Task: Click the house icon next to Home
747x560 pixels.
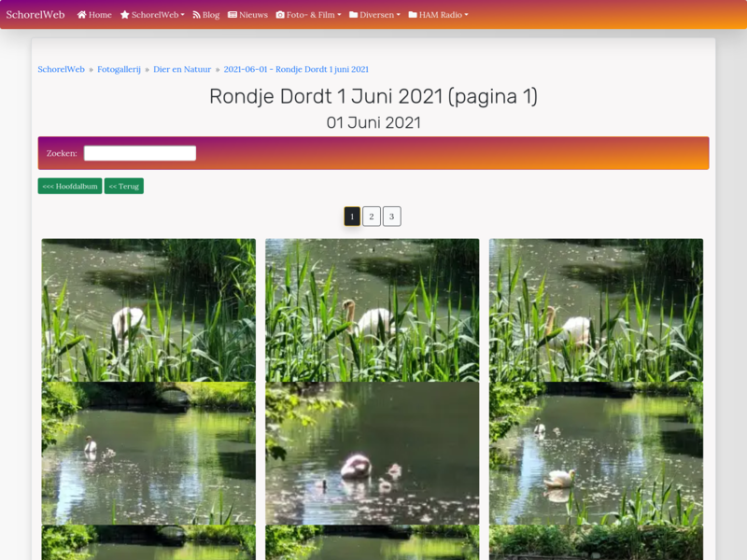Action: [x=81, y=15]
